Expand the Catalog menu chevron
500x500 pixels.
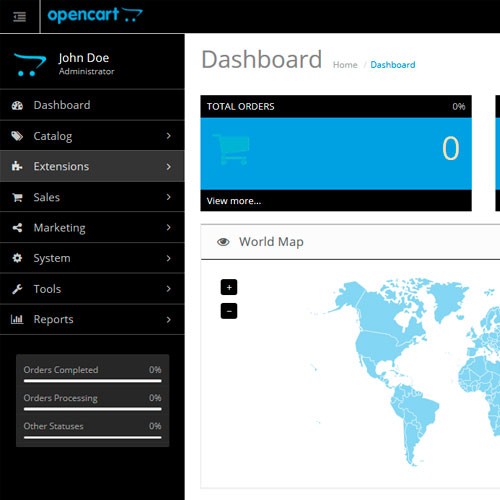(169, 136)
